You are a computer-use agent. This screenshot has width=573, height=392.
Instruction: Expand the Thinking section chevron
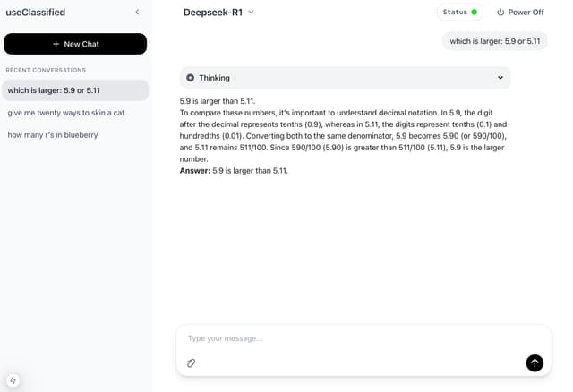coord(500,78)
